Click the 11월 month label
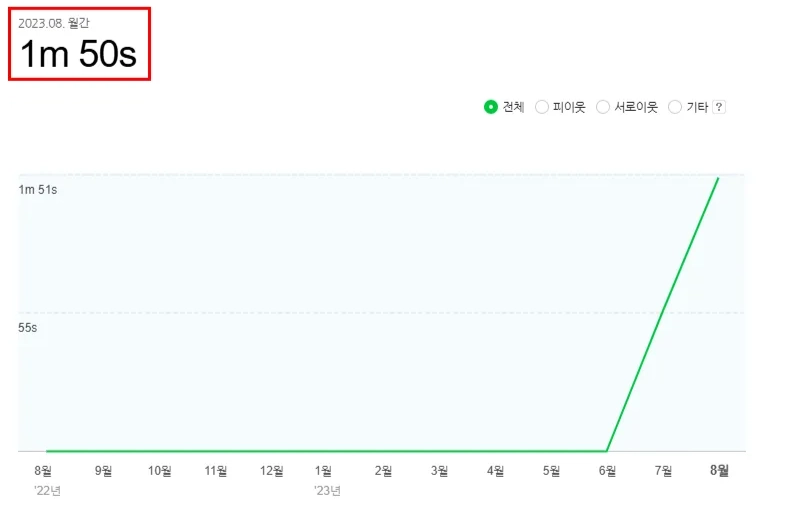This screenshot has width=789, height=513. click(215, 471)
